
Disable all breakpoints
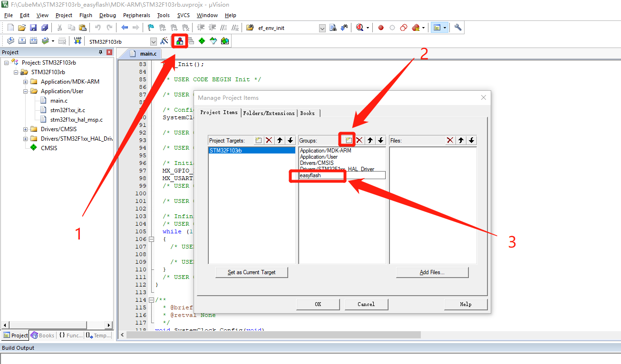404,27
